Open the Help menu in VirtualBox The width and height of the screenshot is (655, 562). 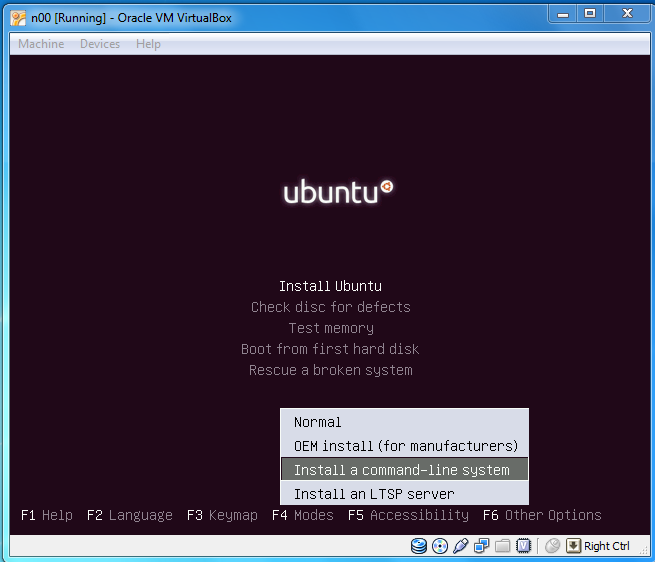[148, 44]
